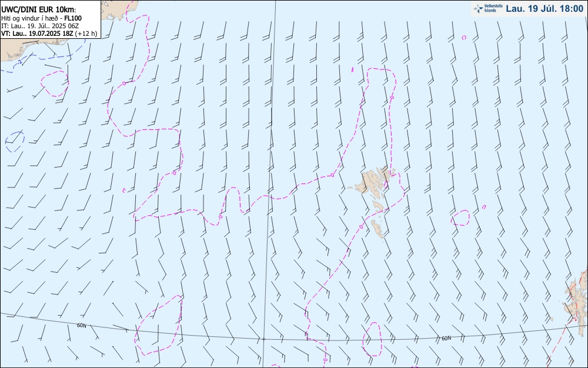Screen dimensions: 588x368
Task: Click the Veðurstofa Íslands logo
Action: click(488, 8)
